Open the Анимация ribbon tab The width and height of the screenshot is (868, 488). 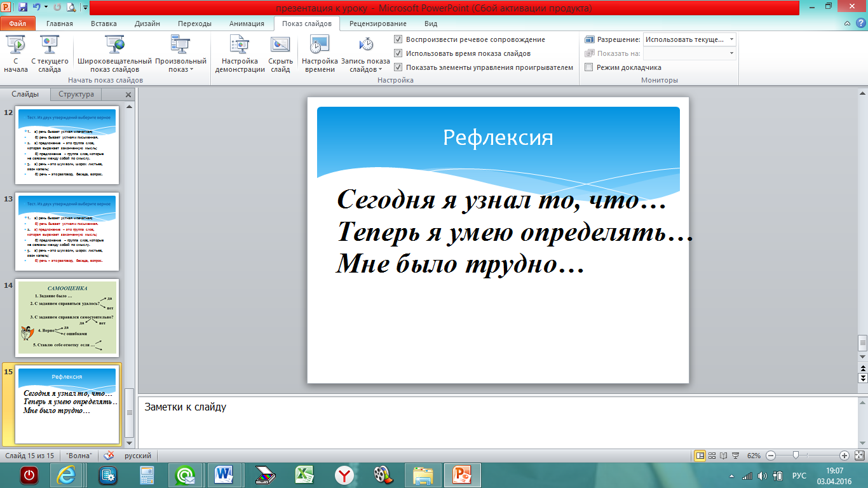[247, 24]
